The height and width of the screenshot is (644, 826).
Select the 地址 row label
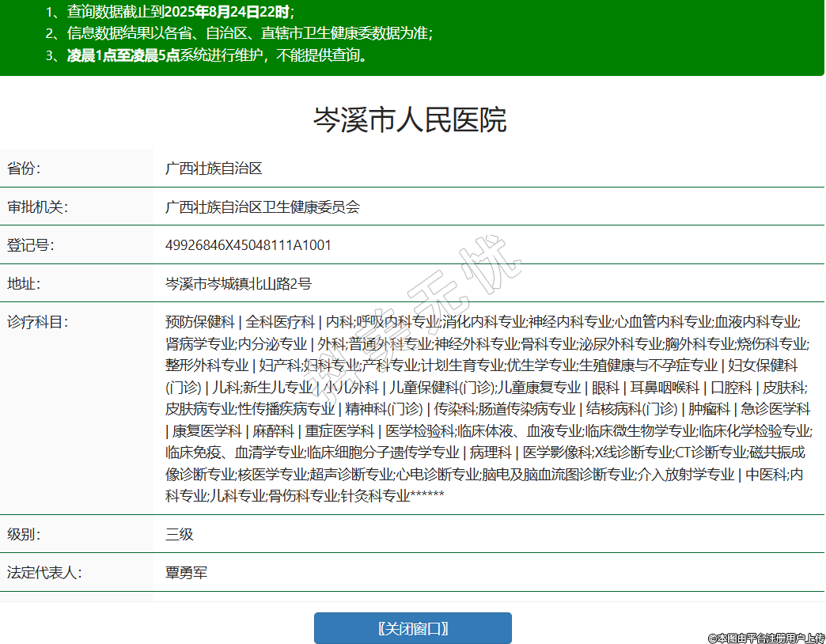[24, 283]
